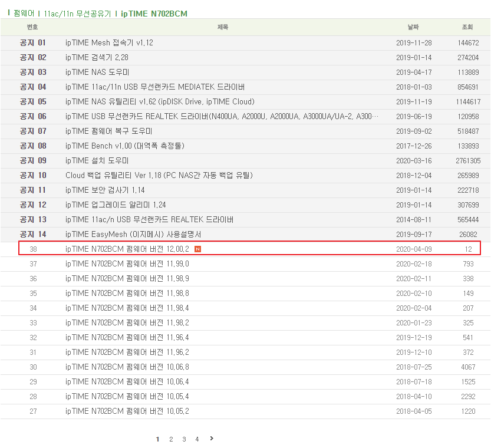Screen dimensions: 491x448
Task: Click the 공지 09 label
Action: (x=33, y=160)
